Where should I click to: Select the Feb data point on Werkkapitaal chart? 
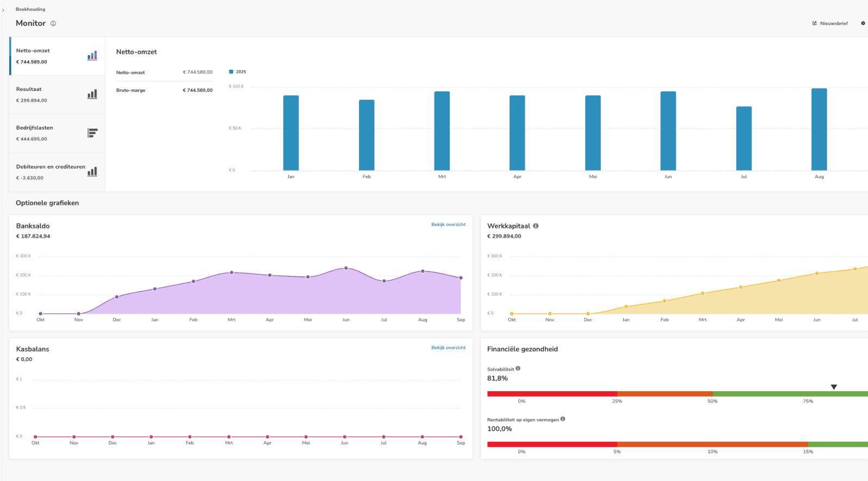(x=665, y=301)
